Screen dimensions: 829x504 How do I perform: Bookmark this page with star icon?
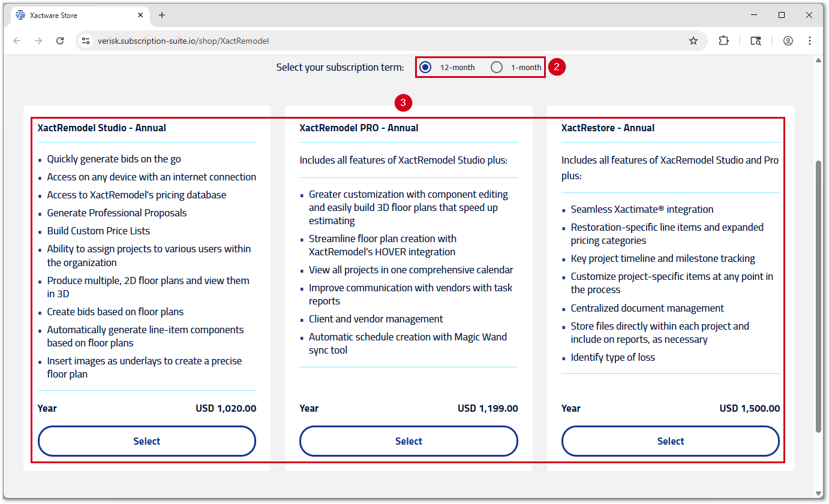coord(693,41)
